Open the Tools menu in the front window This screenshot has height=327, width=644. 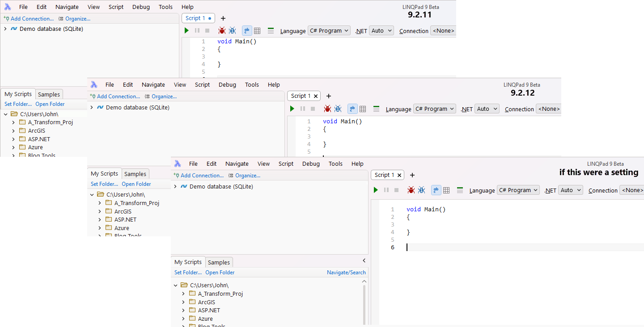335,163
